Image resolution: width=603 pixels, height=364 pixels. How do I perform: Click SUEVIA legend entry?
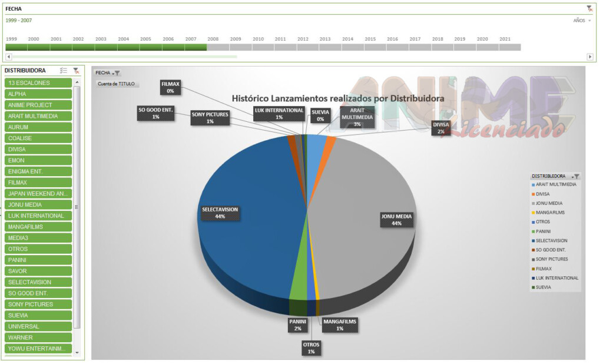[541, 287]
